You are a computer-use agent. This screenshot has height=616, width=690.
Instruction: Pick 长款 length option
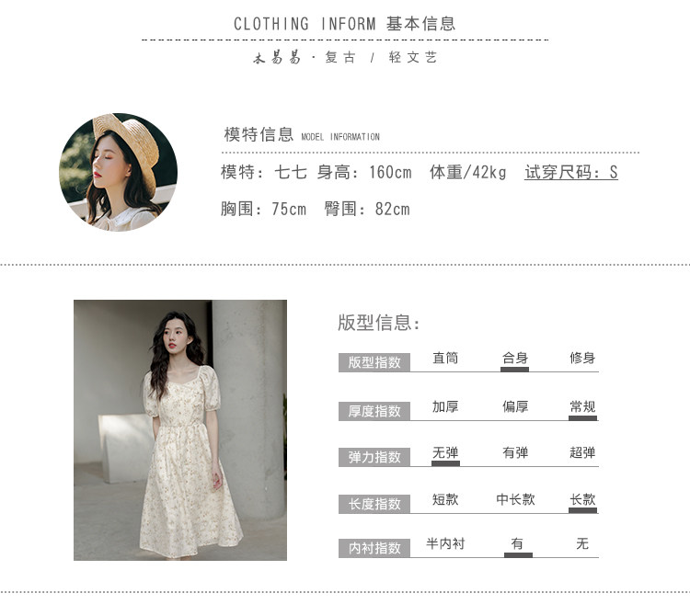coord(582,499)
